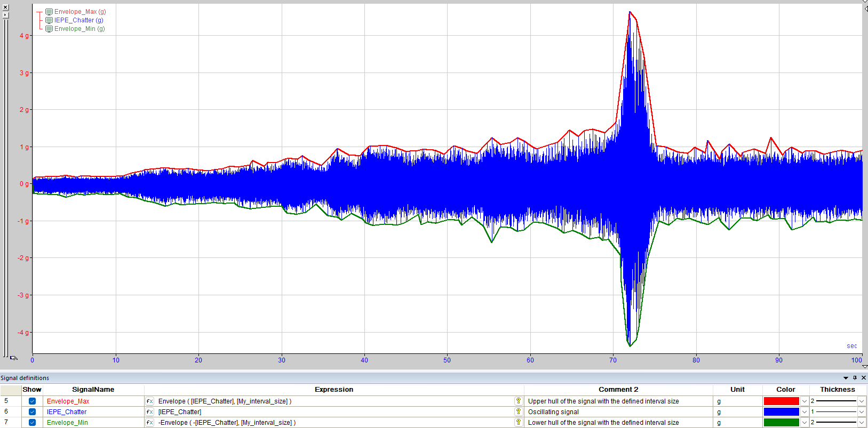Click the Envelope_Max (g) legend label
The width and height of the screenshot is (868, 428).
80,12
